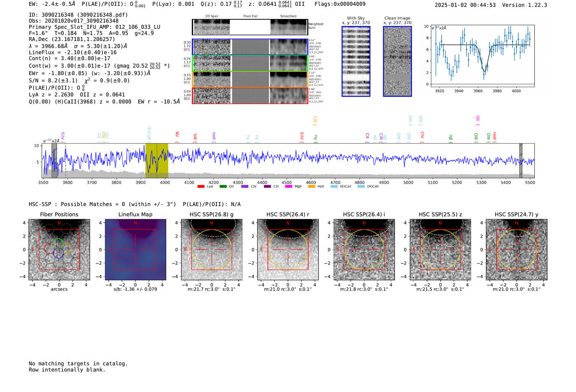The image size is (576, 392).
Task: Click the Q(z): 0.17 header value
Action: (222, 4)
